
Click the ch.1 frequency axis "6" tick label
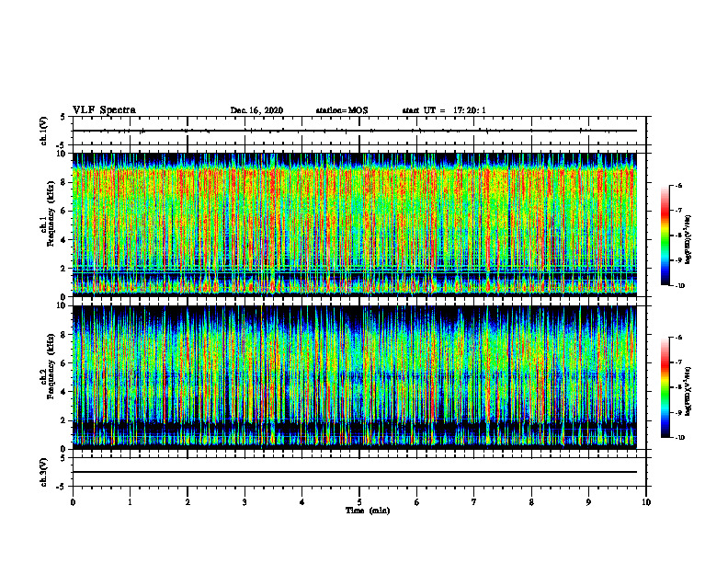65,211
